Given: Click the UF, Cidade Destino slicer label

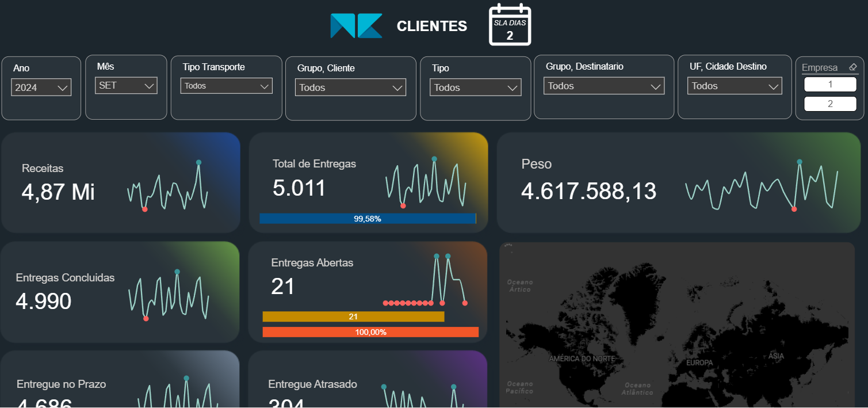Looking at the screenshot, I should [x=728, y=67].
